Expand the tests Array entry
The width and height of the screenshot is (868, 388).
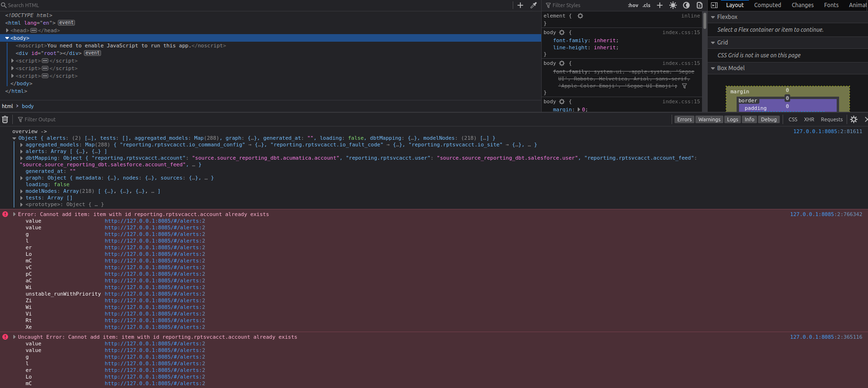(21, 198)
